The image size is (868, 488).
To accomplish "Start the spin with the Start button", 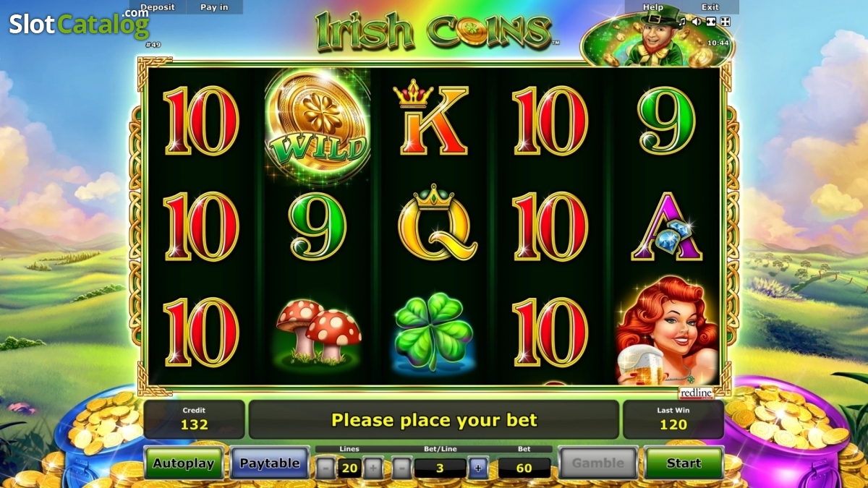I will pos(684,463).
